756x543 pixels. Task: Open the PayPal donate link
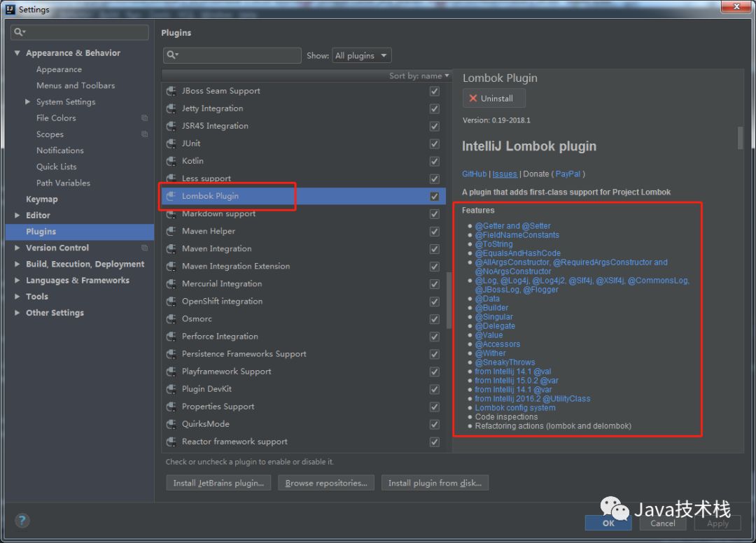pyautogui.click(x=568, y=174)
